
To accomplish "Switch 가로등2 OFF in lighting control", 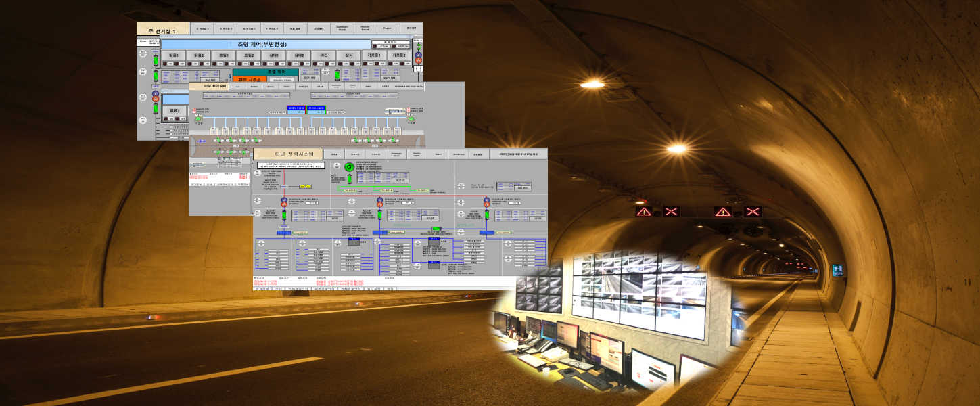I will pyautogui.click(x=407, y=64).
